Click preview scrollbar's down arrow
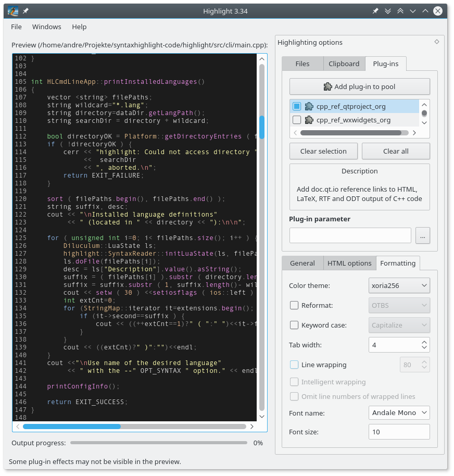454x476 pixels. 262,417
